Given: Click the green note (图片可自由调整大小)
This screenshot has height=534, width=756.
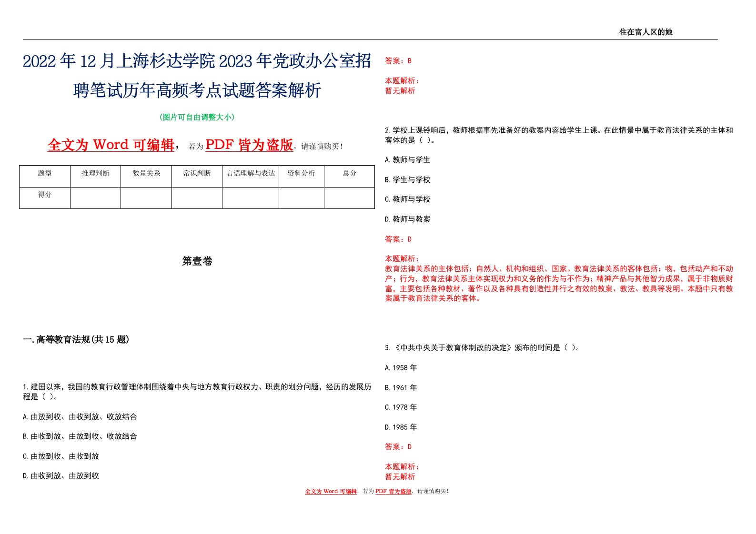Looking at the screenshot, I should click(x=197, y=117).
